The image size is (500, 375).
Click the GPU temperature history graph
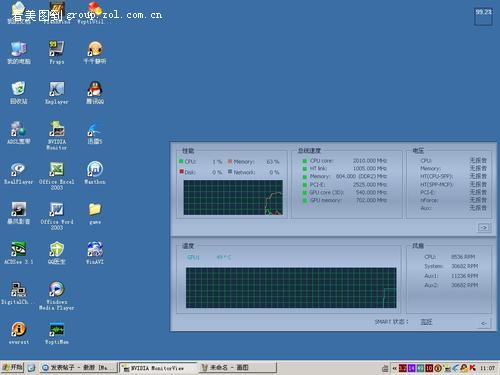[x=291, y=288]
